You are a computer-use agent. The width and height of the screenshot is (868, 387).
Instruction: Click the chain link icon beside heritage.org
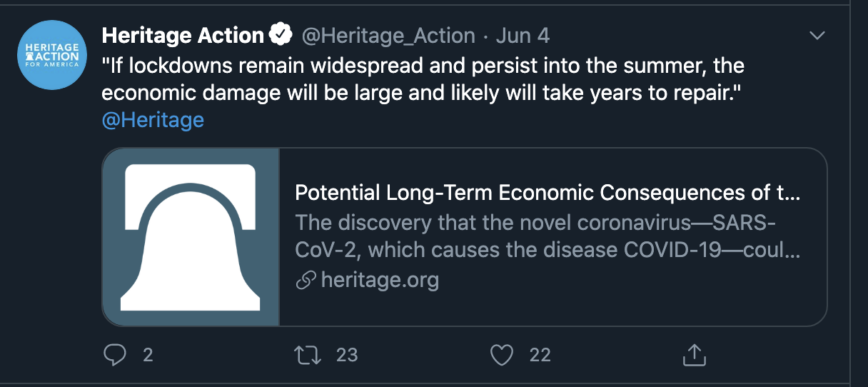pyautogui.click(x=306, y=281)
